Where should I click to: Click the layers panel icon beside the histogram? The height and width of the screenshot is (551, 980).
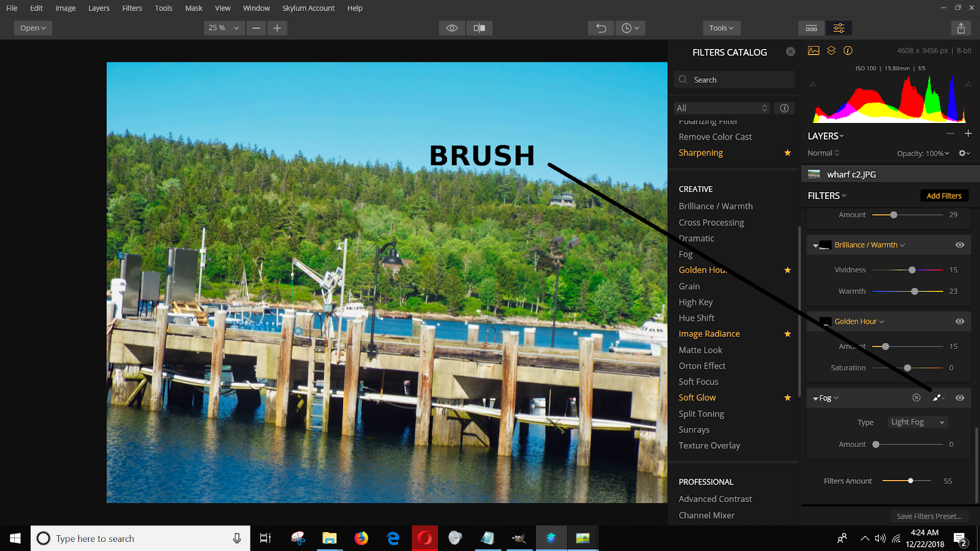coord(831,51)
